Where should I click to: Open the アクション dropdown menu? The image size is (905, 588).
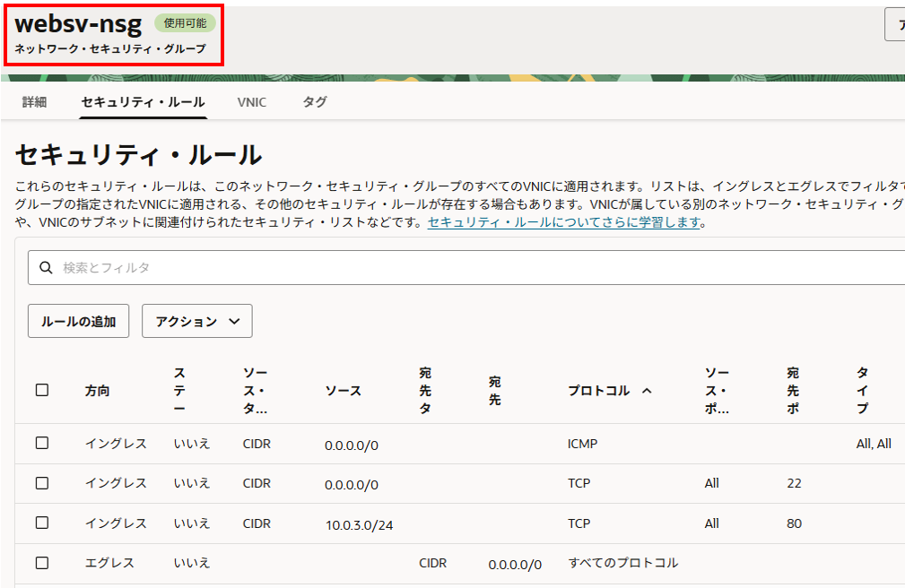click(x=196, y=321)
